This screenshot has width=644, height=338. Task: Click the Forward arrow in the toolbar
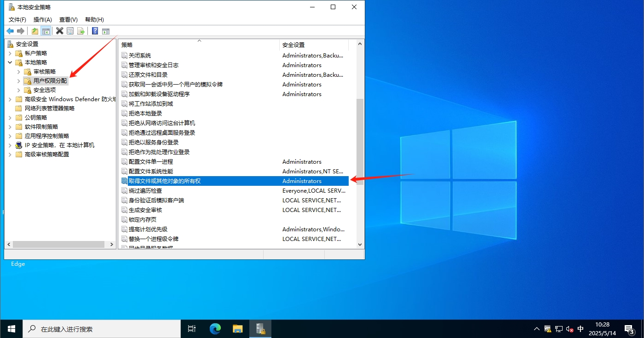20,31
